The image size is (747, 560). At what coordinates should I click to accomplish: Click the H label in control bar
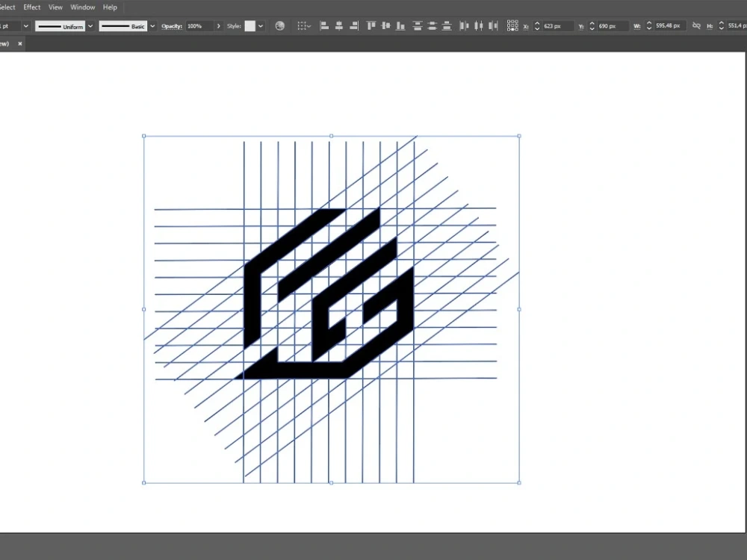(x=710, y=27)
